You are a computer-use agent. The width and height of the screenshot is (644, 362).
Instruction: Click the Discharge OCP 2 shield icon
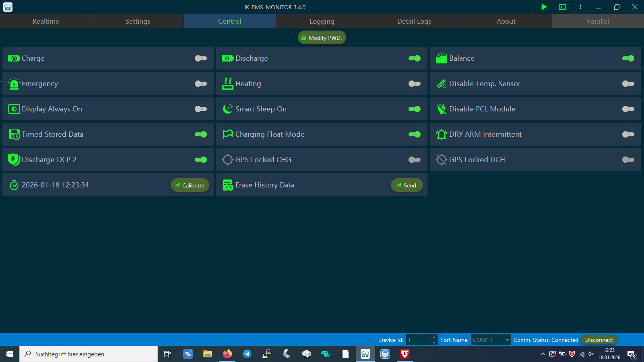14,160
